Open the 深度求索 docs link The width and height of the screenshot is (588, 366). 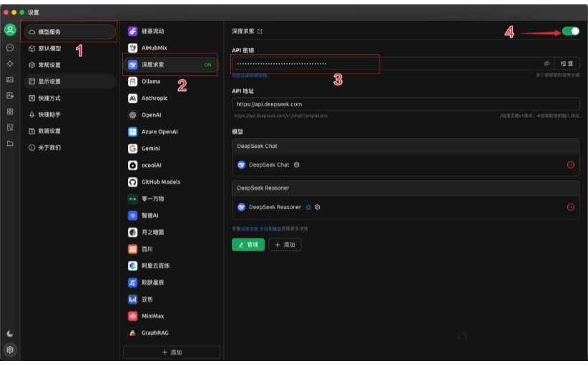click(x=255, y=229)
